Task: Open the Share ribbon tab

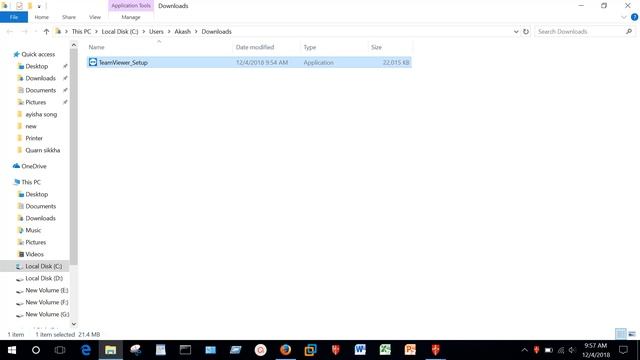Action: coord(69,17)
